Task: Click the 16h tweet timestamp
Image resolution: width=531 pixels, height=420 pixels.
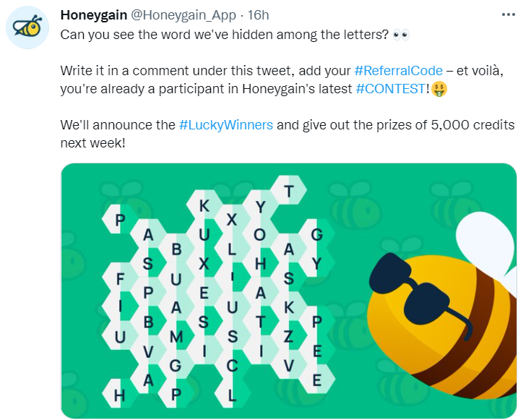Action: point(258,15)
